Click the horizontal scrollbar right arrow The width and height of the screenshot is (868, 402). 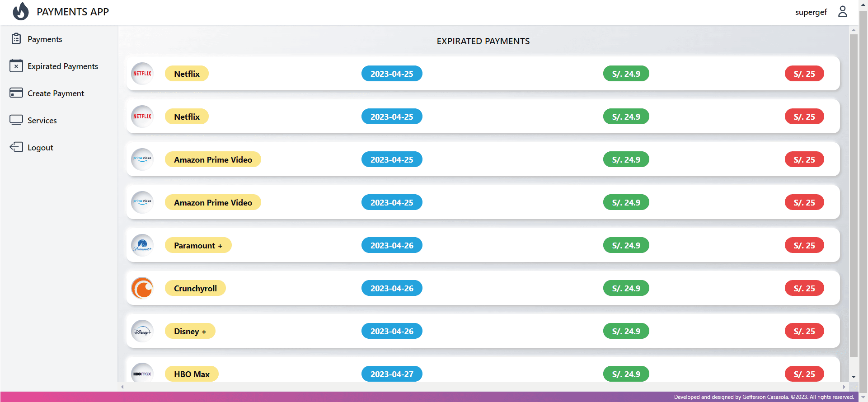(x=844, y=387)
